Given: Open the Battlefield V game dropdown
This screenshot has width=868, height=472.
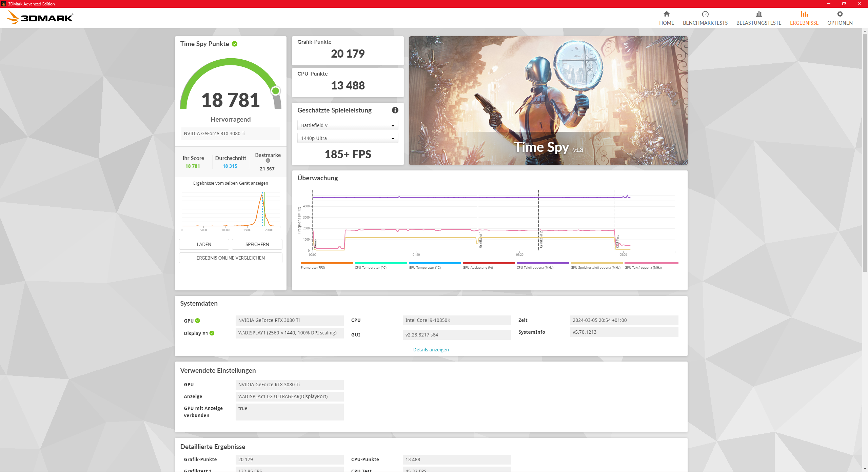Looking at the screenshot, I should pos(348,125).
